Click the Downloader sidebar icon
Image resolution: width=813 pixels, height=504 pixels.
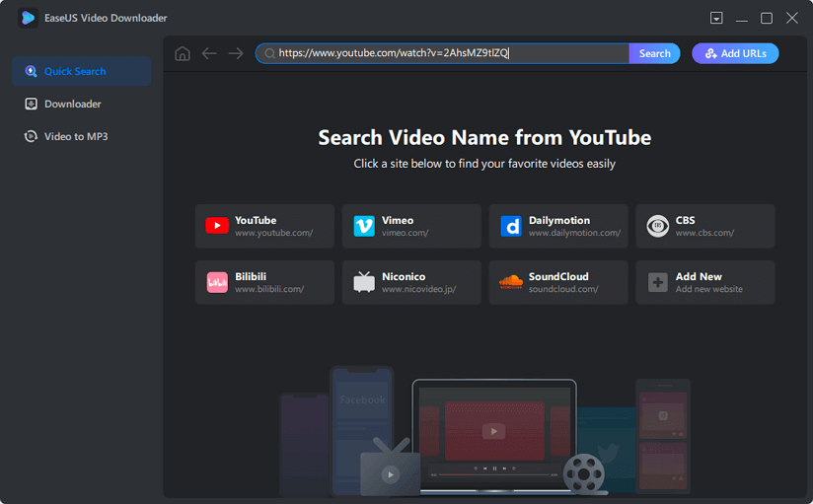click(x=32, y=104)
